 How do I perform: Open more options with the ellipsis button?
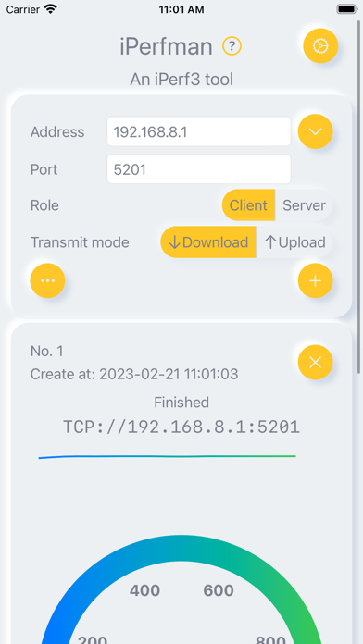tap(47, 280)
